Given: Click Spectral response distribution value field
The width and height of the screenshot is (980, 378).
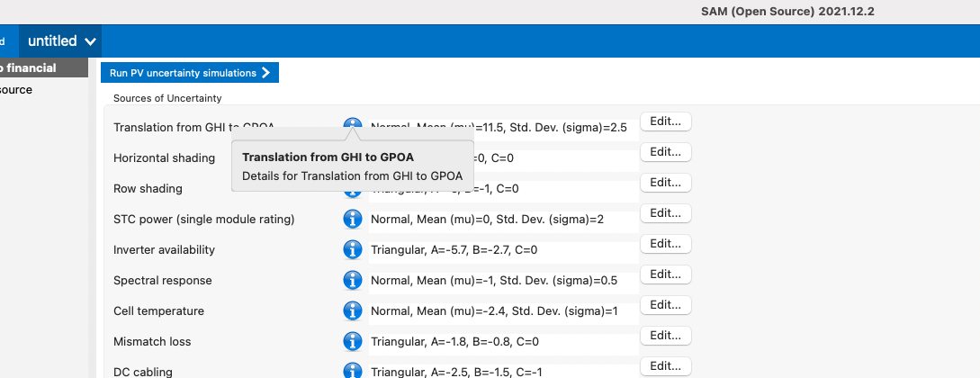Looking at the screenshot, I should pos(504,281).
